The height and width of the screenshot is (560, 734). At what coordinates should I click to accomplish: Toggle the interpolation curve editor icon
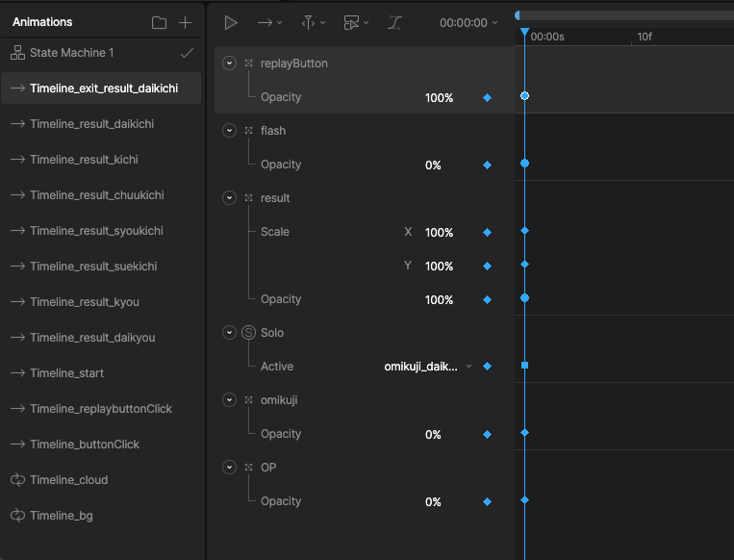pyautogui.click(x=394, y=22)
